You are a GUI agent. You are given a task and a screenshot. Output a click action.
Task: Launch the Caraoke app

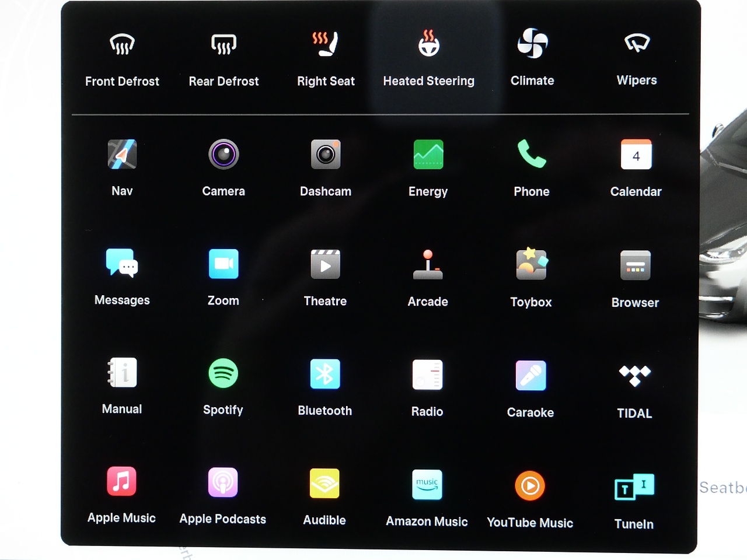click(530, 376)
